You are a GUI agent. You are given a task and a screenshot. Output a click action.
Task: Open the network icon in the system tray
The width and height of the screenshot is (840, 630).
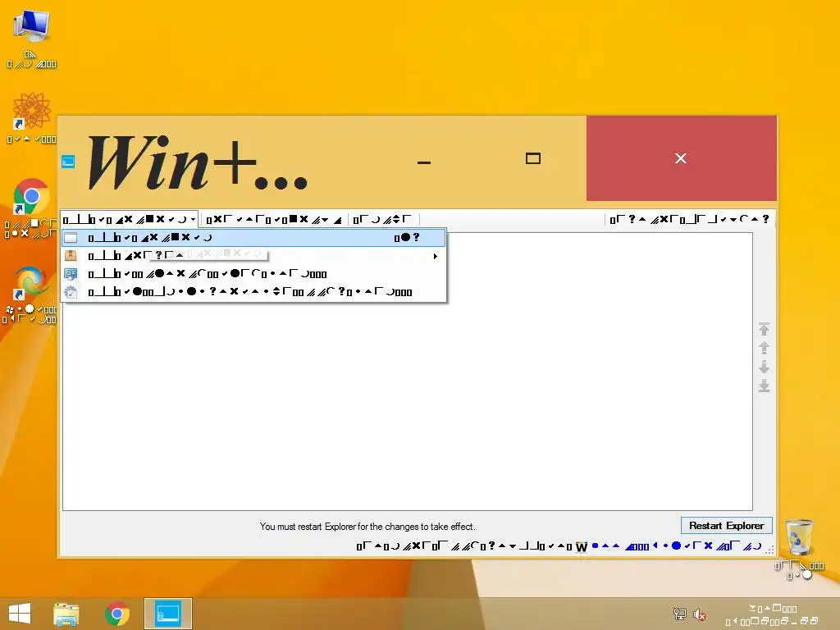click(x=680, y=614)
